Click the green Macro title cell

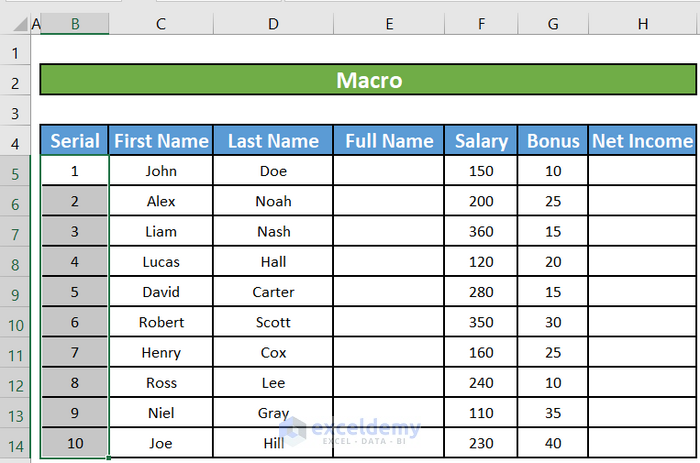click(x=368, y=80)
